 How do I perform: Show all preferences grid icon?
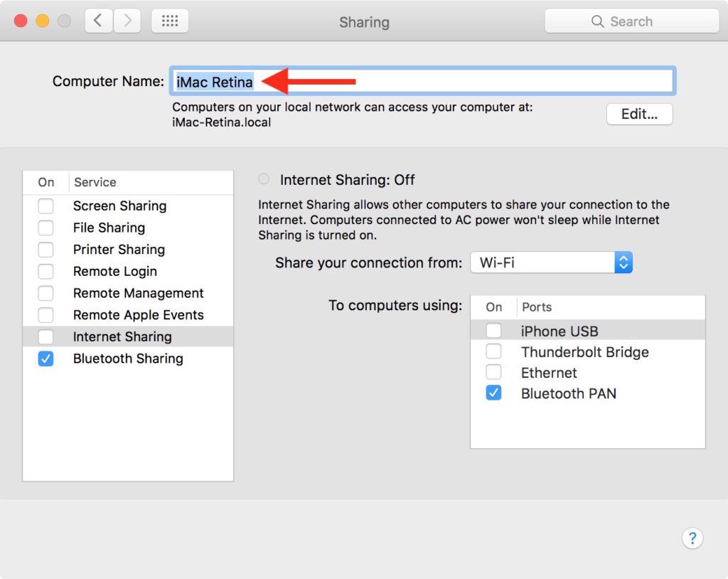pyautogui.click(x=170, y=21)
